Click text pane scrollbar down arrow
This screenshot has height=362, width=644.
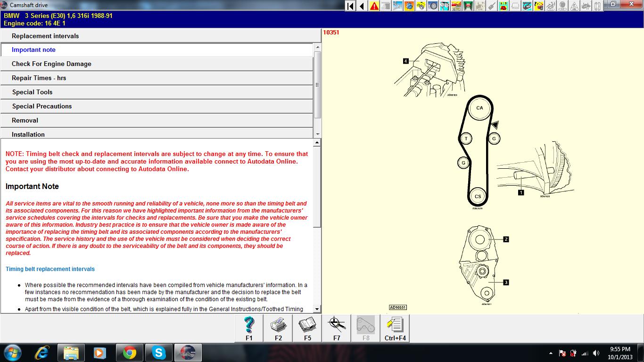(x=317, y=309)
